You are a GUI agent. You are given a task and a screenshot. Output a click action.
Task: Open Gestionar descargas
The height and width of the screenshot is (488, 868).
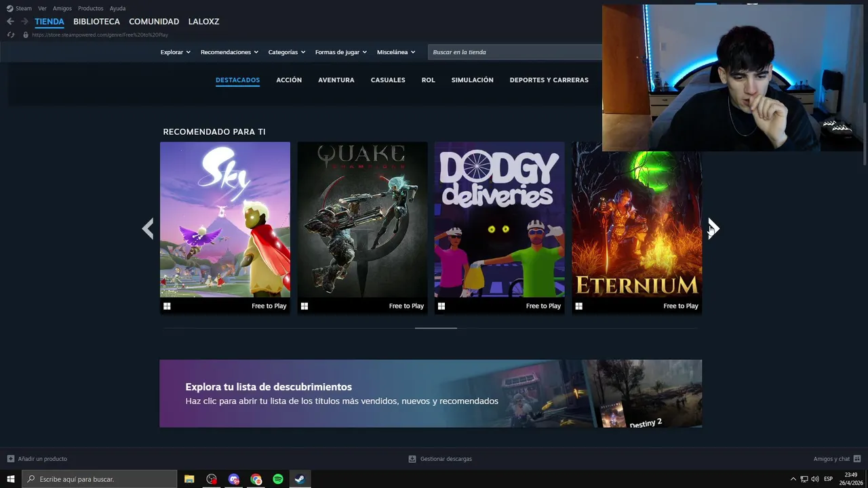coord(440,459)
